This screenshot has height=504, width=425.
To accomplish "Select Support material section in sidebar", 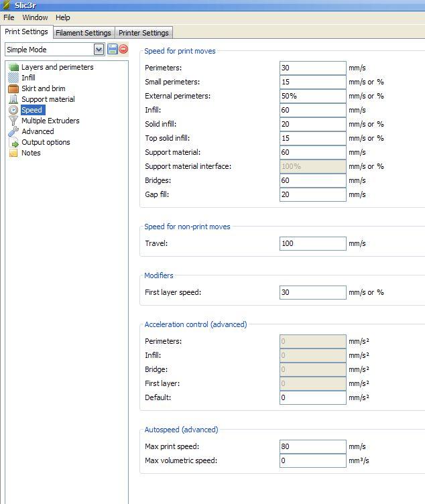I will coord(48,99).
